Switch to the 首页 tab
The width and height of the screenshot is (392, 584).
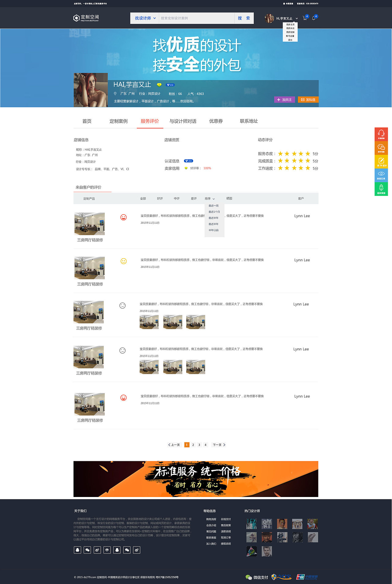click(x=87, y=121)
